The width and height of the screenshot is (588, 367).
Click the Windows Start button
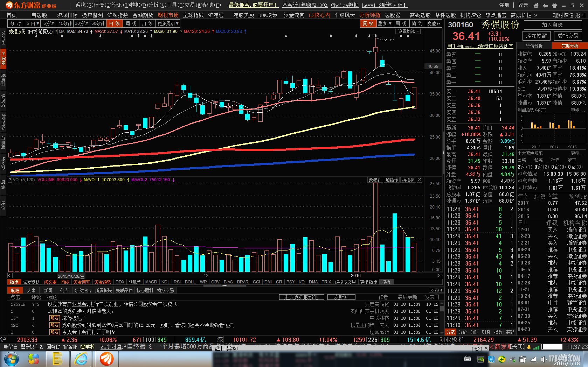(x=11, y=359)
